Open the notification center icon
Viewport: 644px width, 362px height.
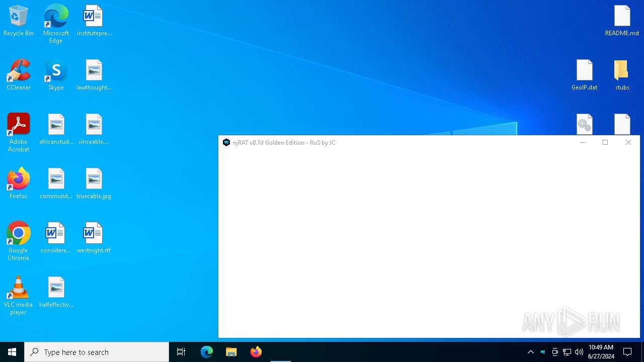pyautogui.click(x=628, y=352)
